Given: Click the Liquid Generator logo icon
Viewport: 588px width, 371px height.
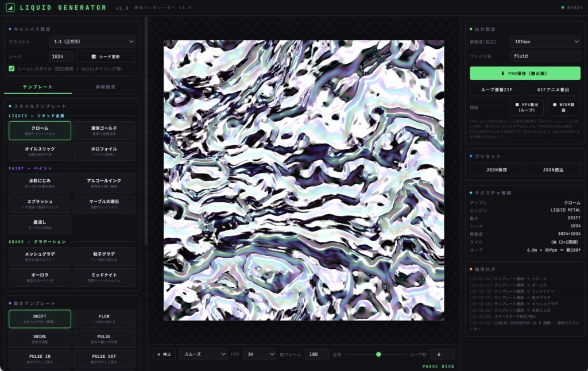Looking at the screenshot, I should coord(10,7).
